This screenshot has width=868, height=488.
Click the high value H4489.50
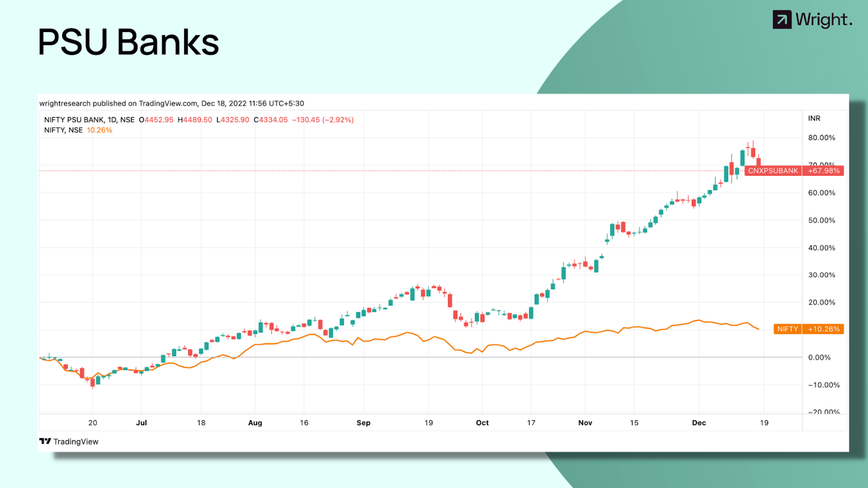point(195,120)
